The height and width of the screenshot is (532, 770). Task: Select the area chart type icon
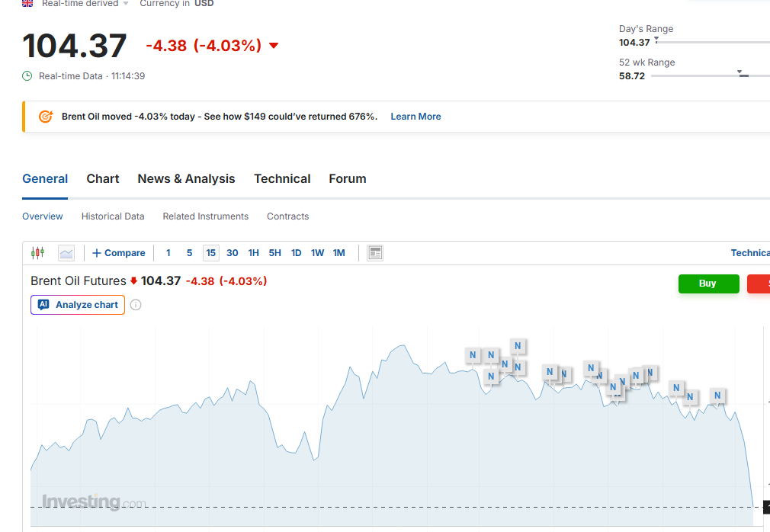[66, 253]
